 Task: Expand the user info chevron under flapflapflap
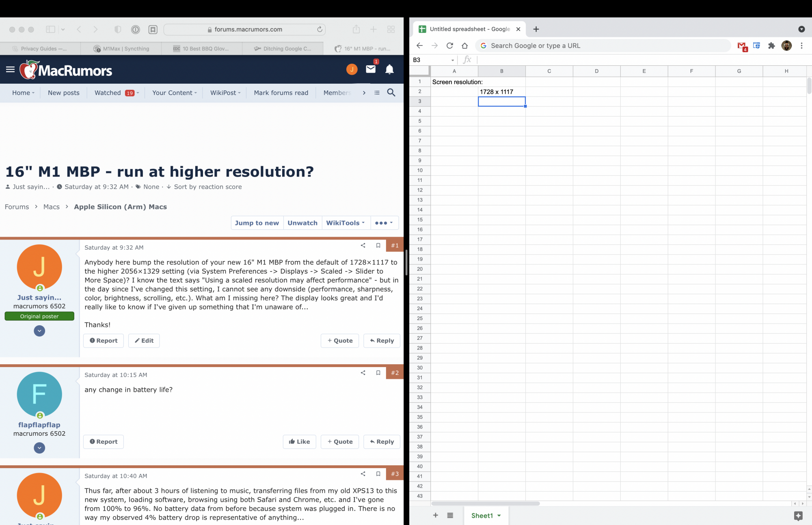click(39, 448)
